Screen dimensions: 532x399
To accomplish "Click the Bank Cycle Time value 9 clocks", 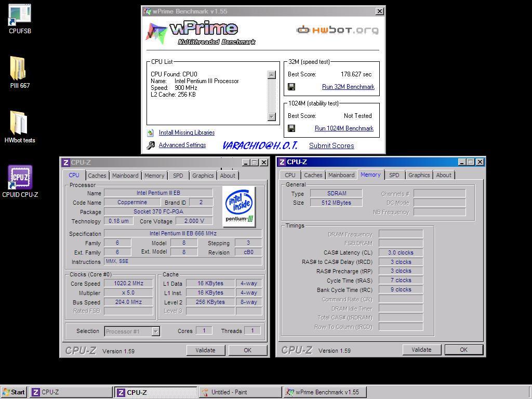I will point(401,289).
